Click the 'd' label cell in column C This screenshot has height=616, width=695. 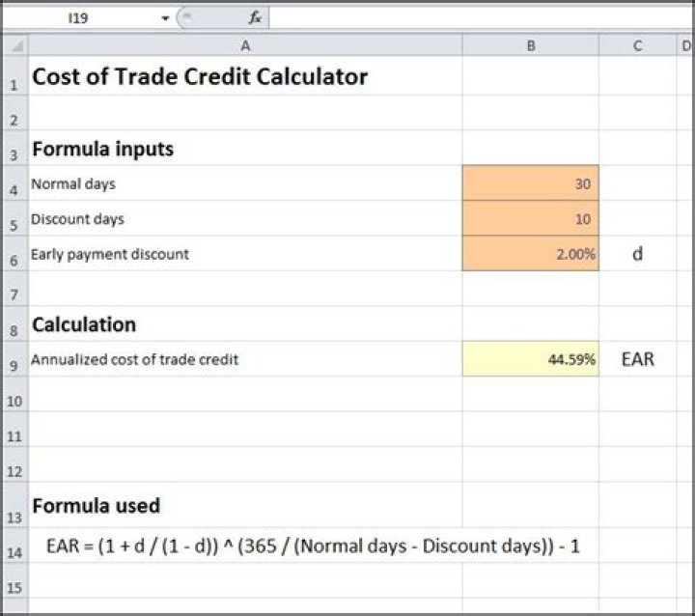coord(637,254)
